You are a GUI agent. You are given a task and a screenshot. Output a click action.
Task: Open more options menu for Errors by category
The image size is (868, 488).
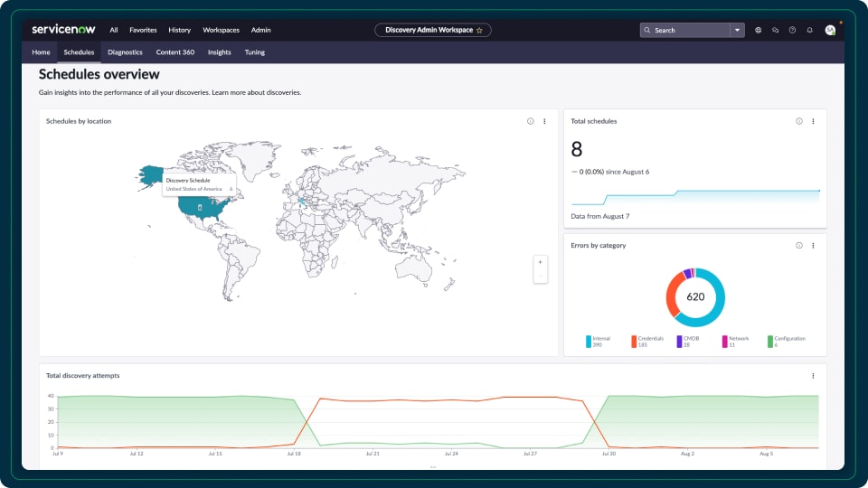pyautogui.click(x=813, y=245)
